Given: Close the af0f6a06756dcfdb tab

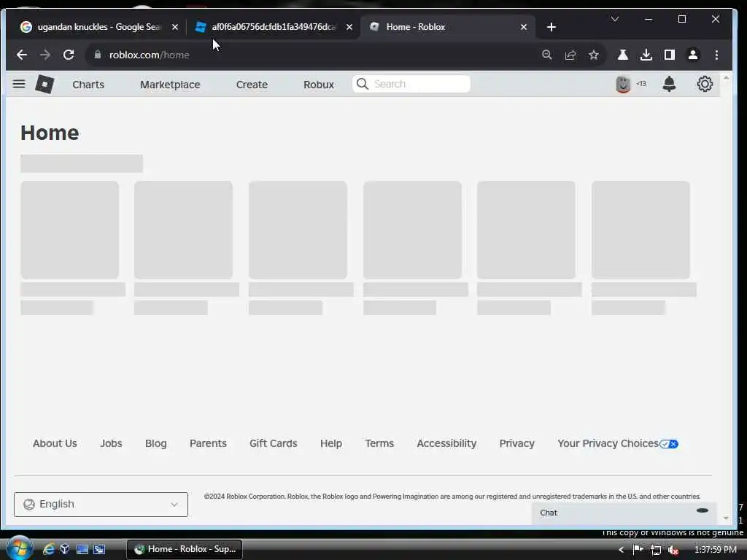Looking at the screenshot, I should point(349,27).
